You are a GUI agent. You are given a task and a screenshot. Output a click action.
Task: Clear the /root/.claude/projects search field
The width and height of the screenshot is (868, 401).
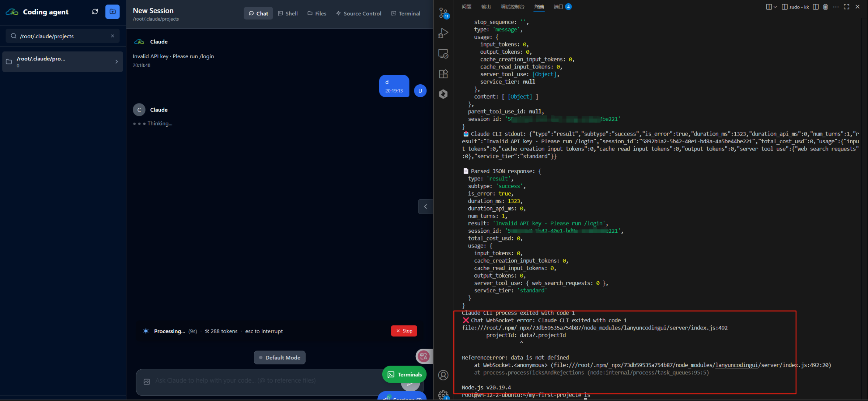113,36
